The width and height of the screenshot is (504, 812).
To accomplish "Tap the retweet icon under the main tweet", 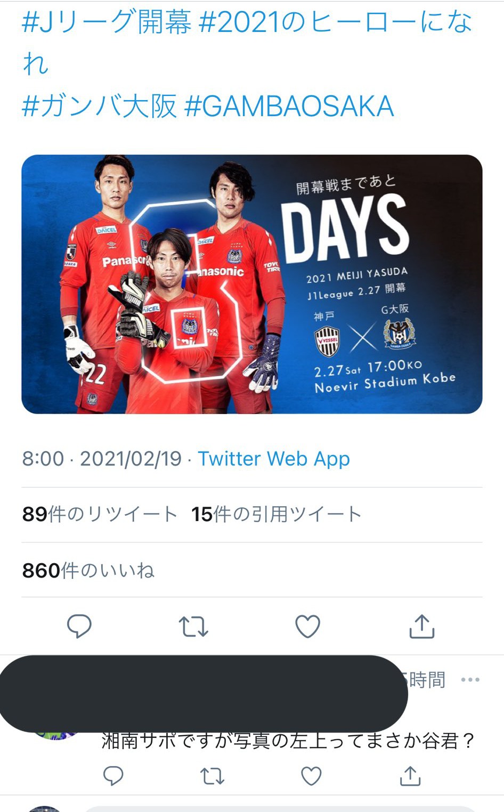I will 193,627.
